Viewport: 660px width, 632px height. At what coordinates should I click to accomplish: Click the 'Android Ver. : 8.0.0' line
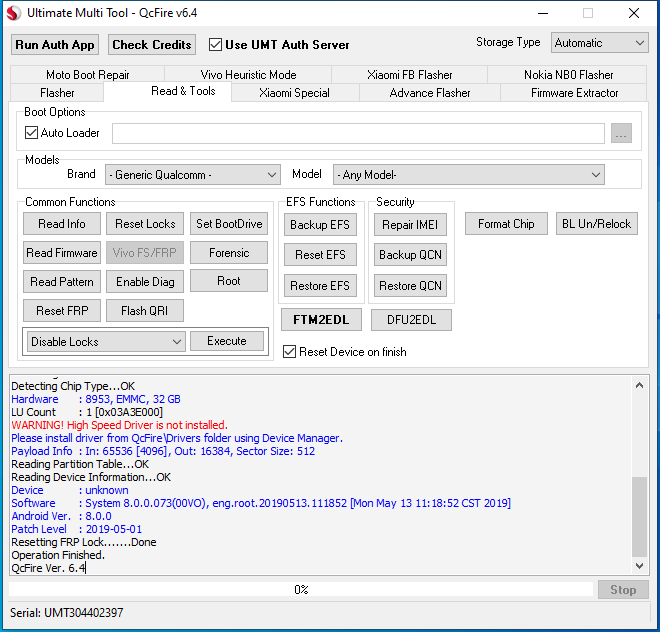pos(61,516)
